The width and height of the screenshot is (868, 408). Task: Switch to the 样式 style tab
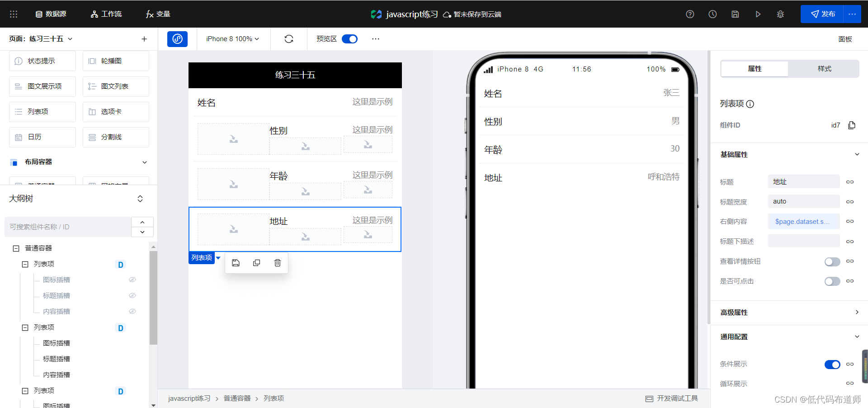pos(824,69)
